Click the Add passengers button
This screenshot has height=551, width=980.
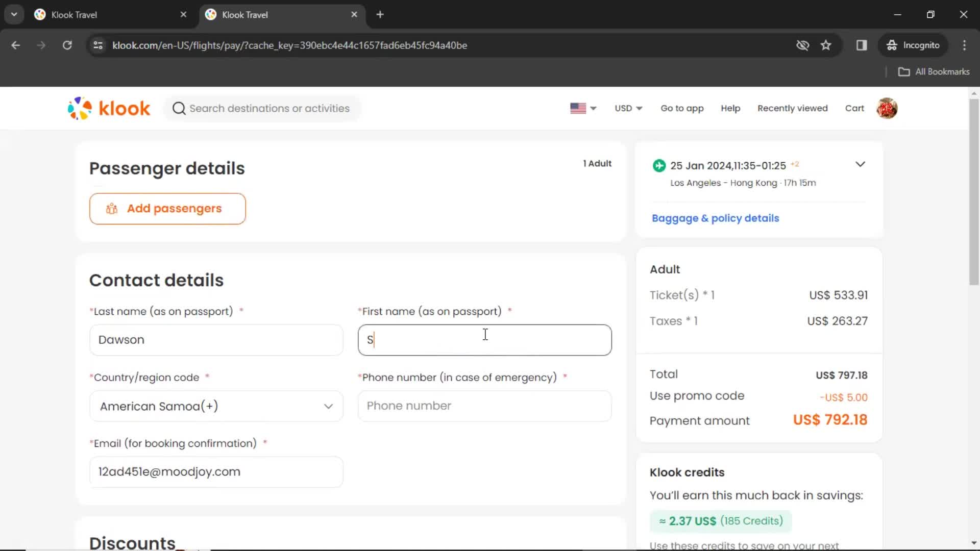pyautogui.click(x=167, y=208)
